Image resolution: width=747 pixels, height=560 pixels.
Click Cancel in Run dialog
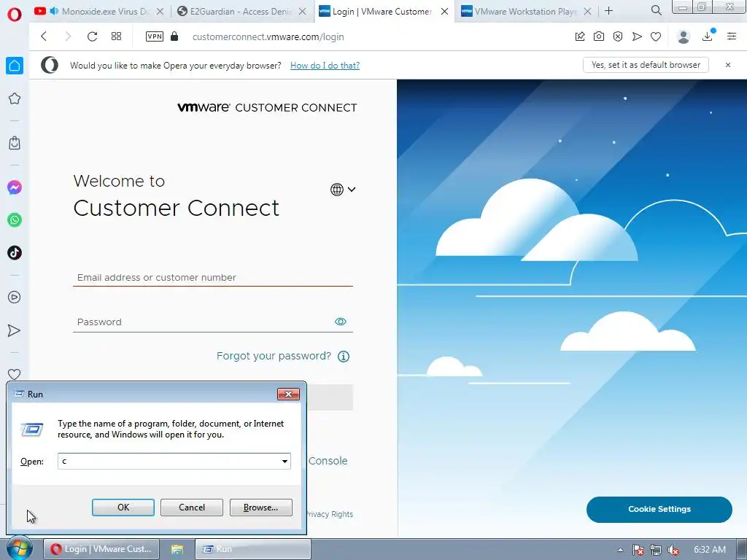(x=192, y=507)
